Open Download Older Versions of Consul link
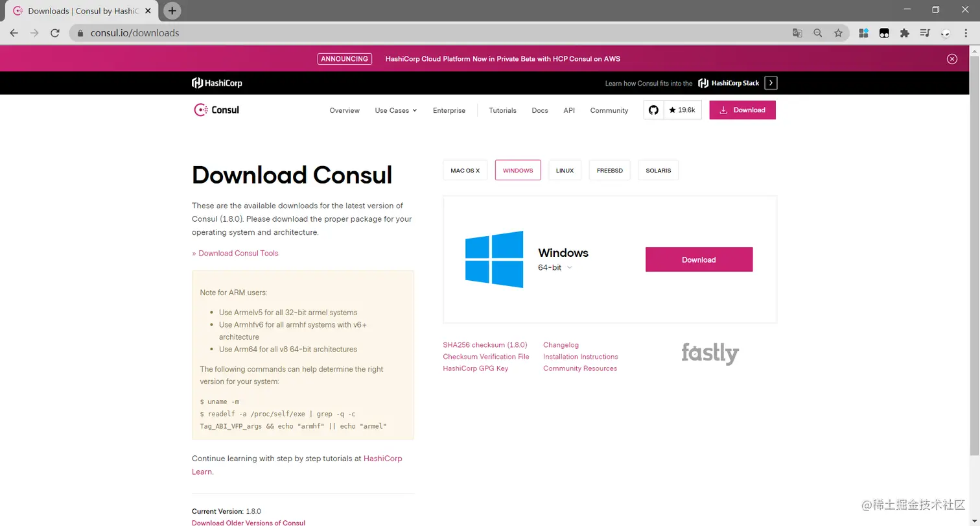 tap(248, 523)
